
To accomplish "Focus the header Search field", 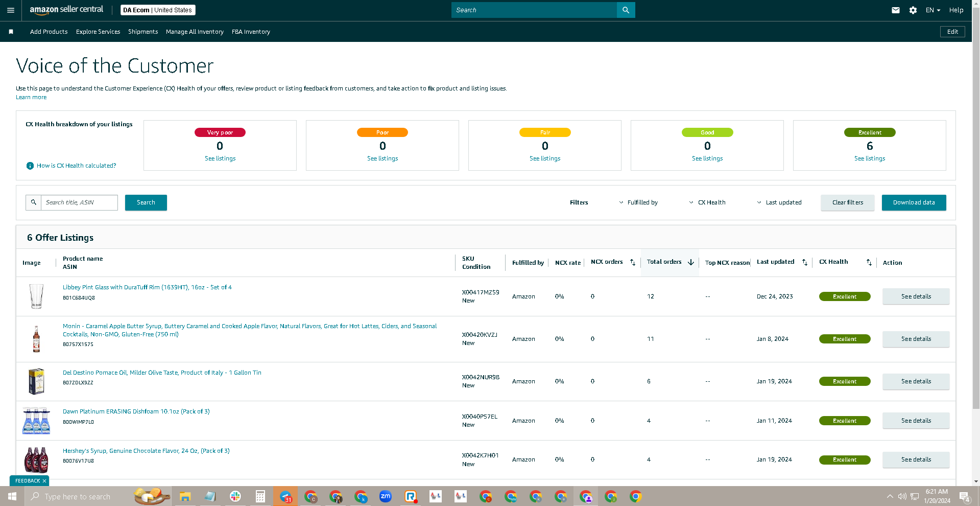I will [x=534, y=10].
